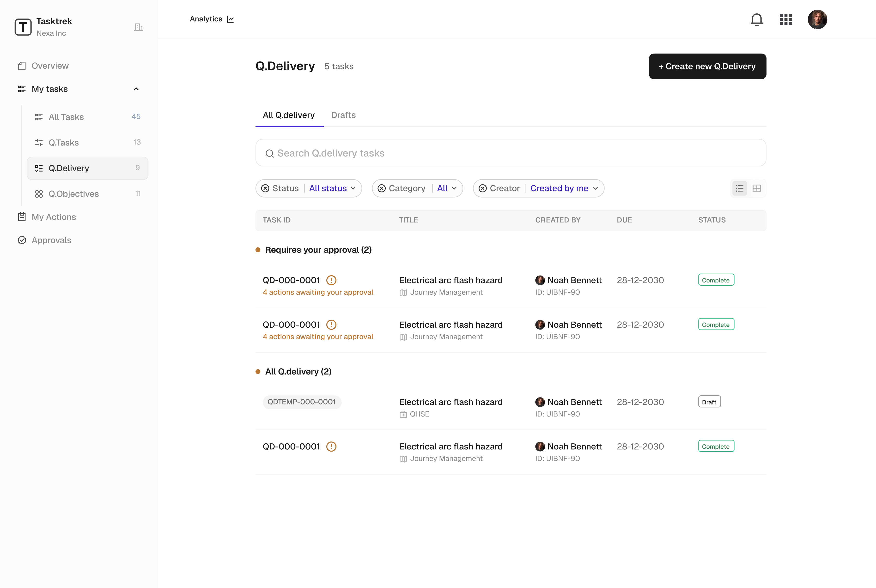Switch to the Drafts tab
Viewport: 876px width, 588px height.
coord(343,115)
